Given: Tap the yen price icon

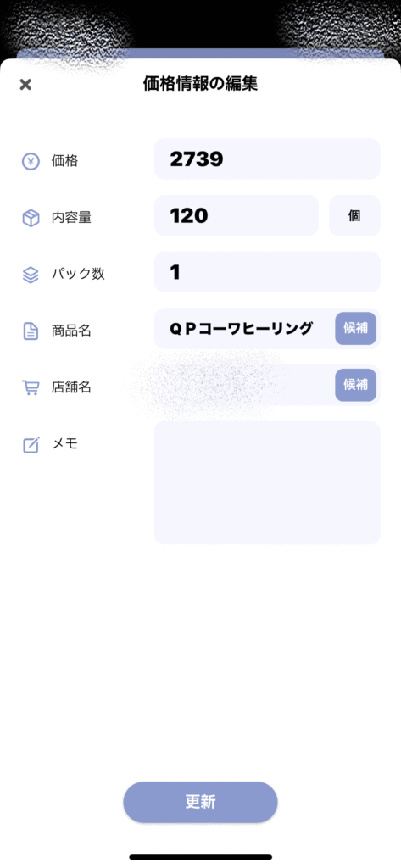Looking at the screenshot, I should pos(31,161).
